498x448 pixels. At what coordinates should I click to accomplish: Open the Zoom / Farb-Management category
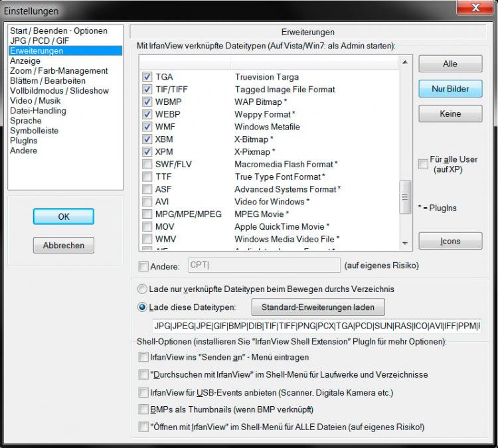58,71
